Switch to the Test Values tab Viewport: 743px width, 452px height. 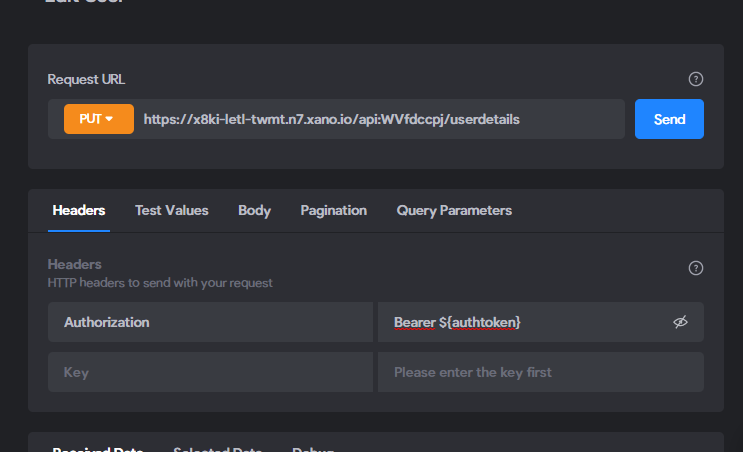(x=172, y=210)
